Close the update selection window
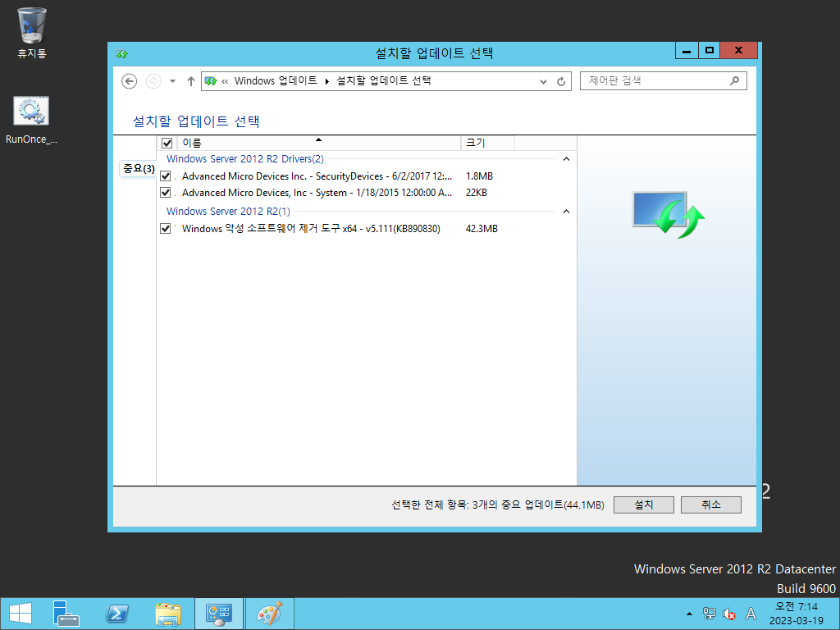 (x=739, y=50)
